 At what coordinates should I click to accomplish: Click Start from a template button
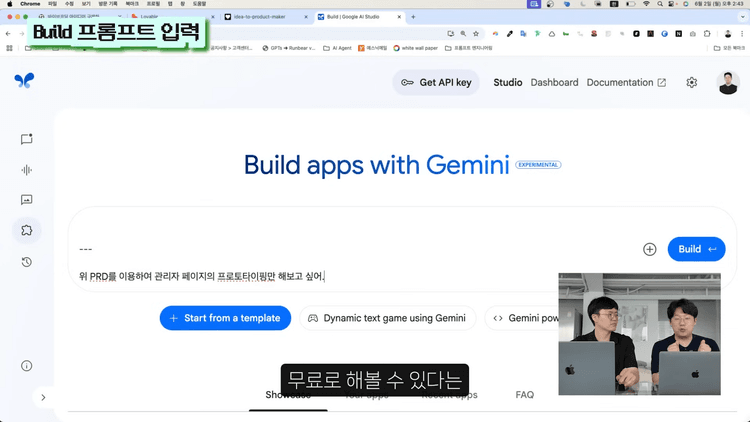click(x=225, y=318)
